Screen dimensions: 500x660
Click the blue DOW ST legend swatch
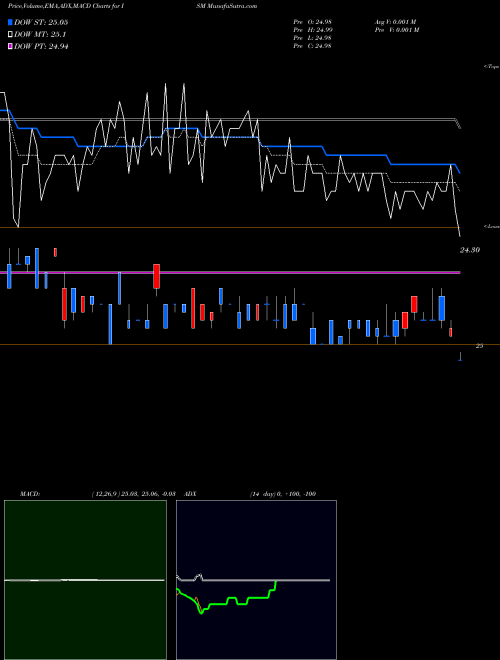(x=11, y=22)
